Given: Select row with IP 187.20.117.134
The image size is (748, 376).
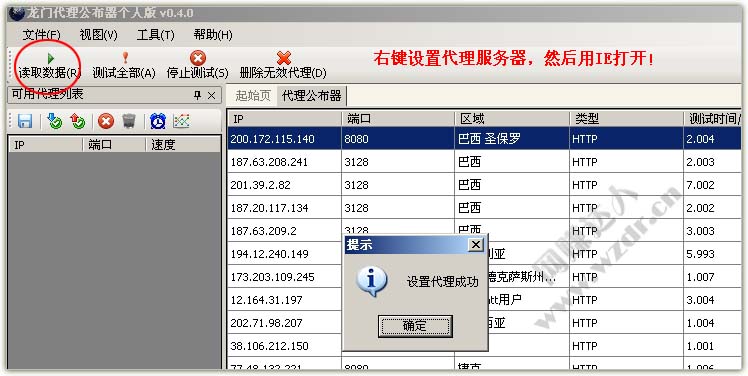Looking at the screenshot, I should [x=484, y=208].
